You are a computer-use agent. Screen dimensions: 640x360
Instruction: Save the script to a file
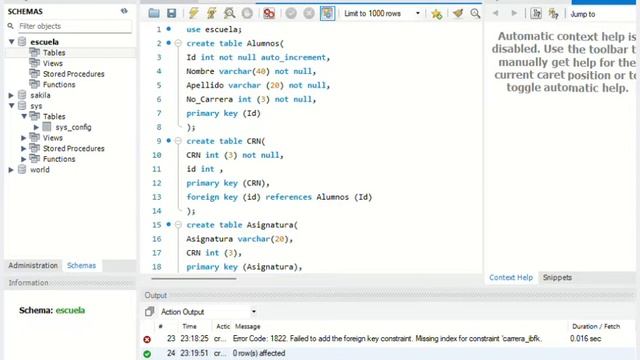coord(171,13)
